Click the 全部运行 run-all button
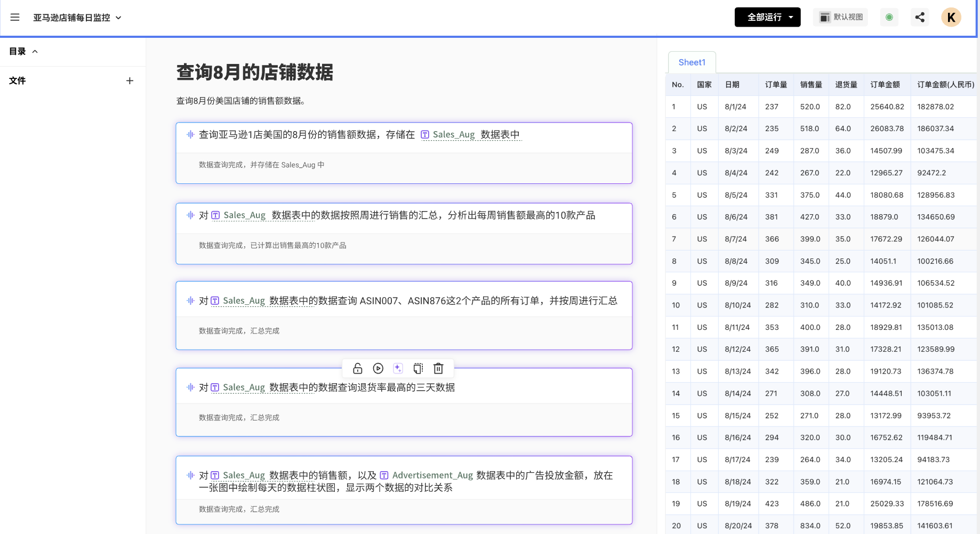The width and height of the screenshot is (980, 534). (x=767, y=17)
